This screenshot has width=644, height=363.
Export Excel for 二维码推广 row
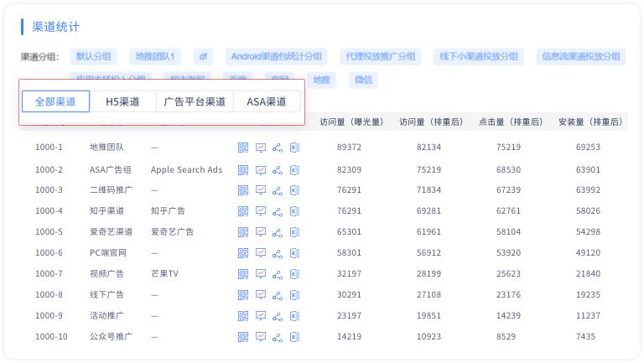tap(294, 190)
